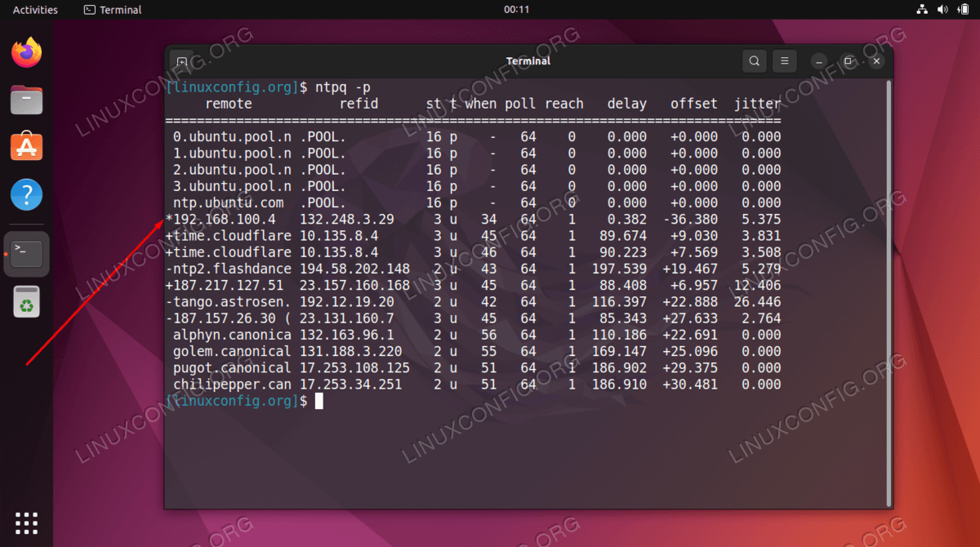
Task: Open the Terminal hamburger menu
Action: 784,61
